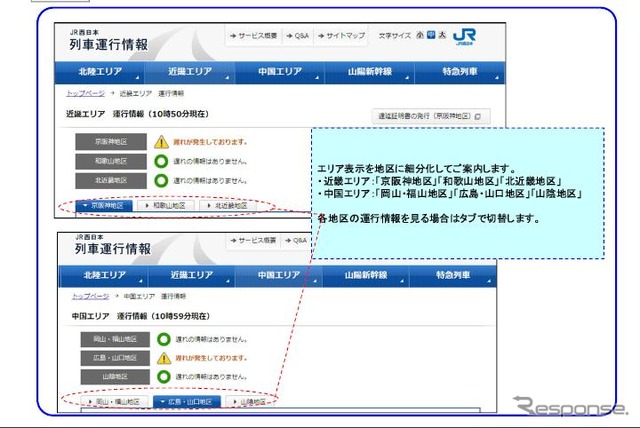Click Q&A link in top header

click(298, 36)
